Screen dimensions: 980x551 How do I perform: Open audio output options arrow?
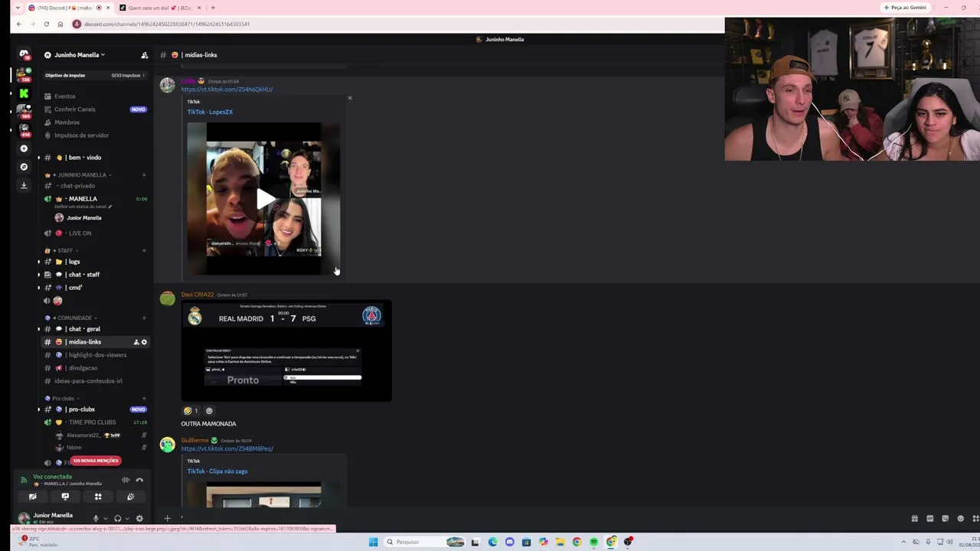pyautogui.click(x=127, y=518)
